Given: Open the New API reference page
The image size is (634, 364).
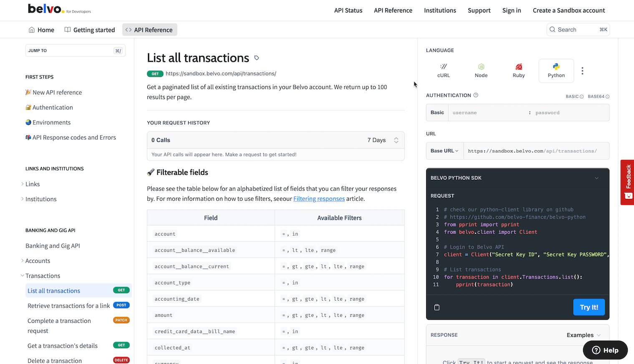Looking at the screenshot, I should point(53,93).
